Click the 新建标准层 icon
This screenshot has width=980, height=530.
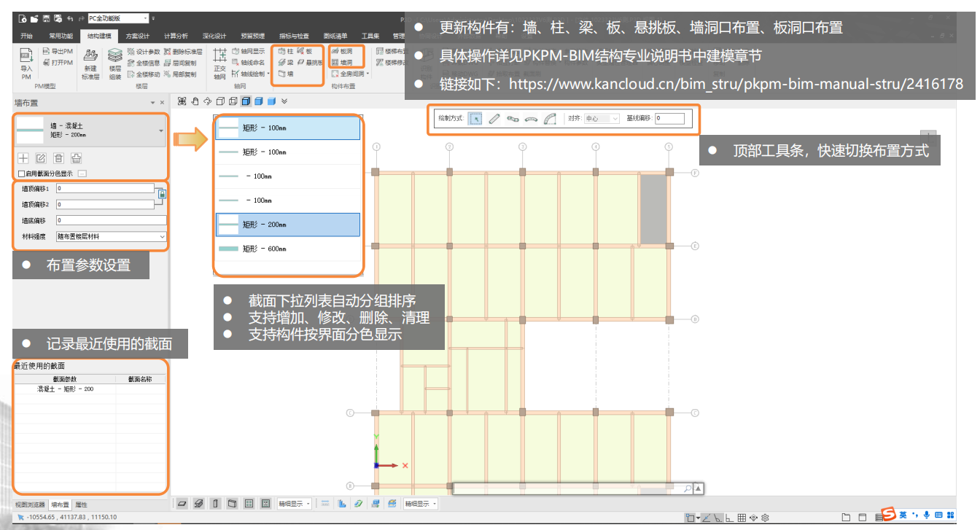point(90,61)
